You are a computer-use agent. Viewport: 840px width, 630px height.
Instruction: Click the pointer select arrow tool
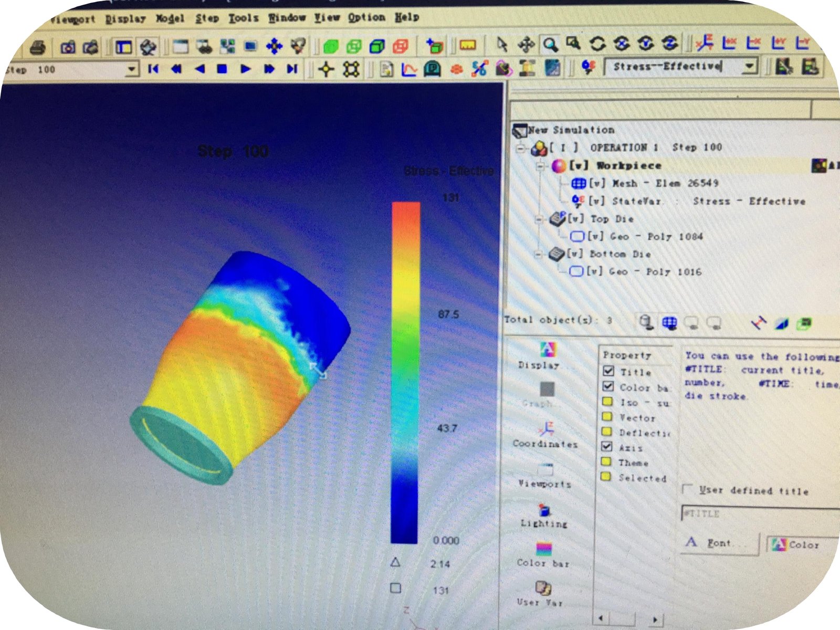(x=502, y=45)
